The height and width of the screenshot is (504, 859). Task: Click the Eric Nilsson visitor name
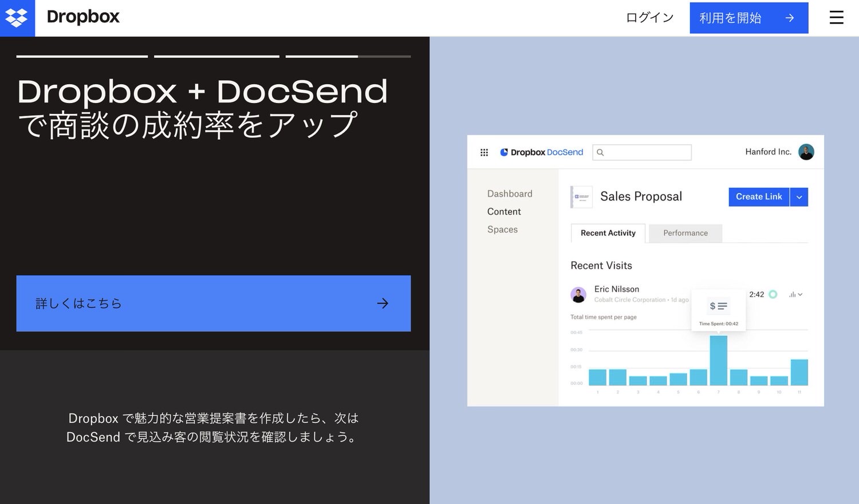pyautogui.click(x=617, y=289)
